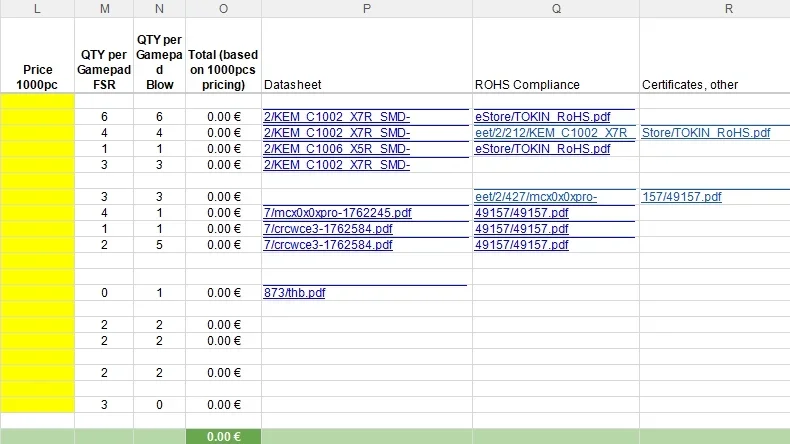Select yellow Price cell in the 873/thb.pdf row

tap(37, 293)
